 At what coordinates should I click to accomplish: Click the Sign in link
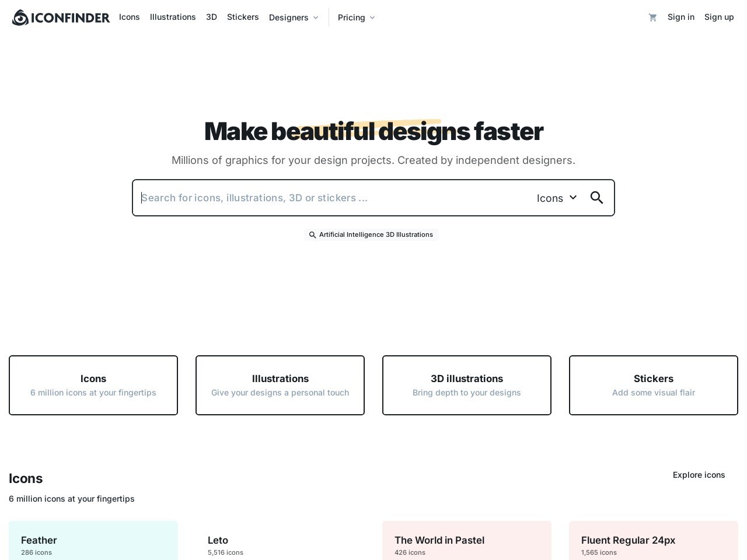pyautogui.click(x=681, y=17)
